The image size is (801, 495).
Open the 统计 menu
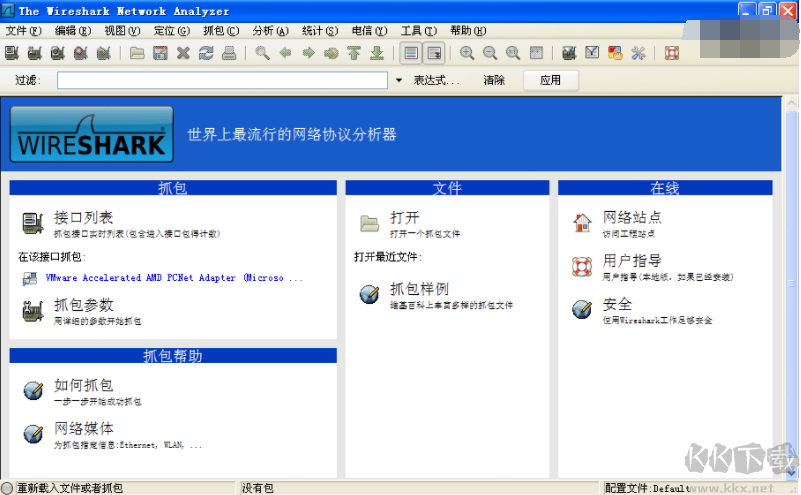coord(322,30)
